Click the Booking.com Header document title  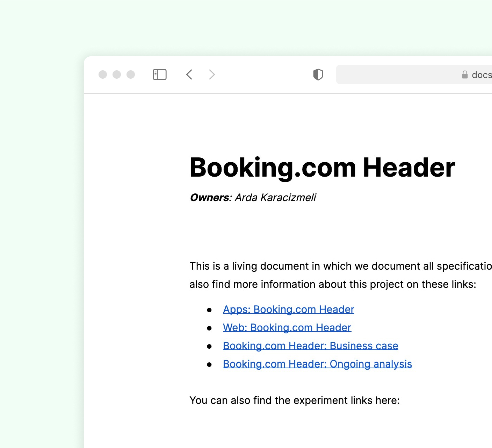click(323, 168)
